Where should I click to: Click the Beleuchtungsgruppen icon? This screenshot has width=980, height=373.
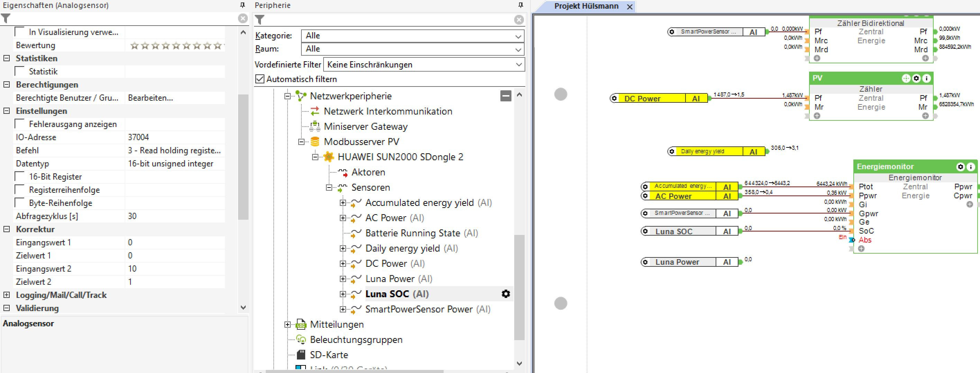coord(301,339)
